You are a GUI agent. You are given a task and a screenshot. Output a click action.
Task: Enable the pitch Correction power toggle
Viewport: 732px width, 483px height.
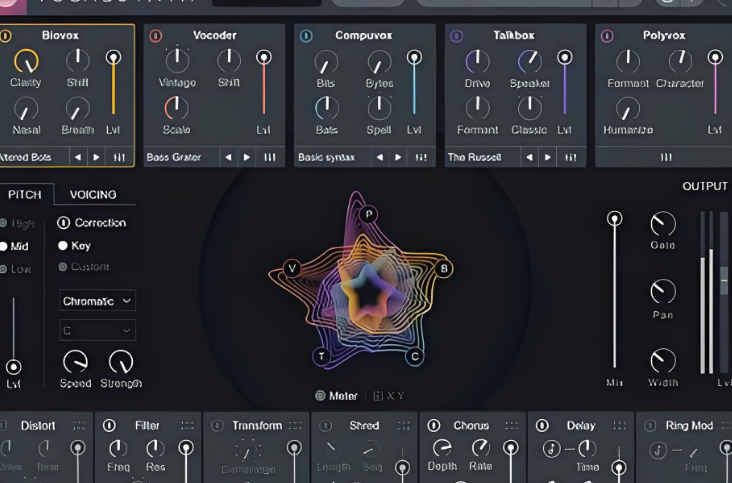click(x=63, y=223)
